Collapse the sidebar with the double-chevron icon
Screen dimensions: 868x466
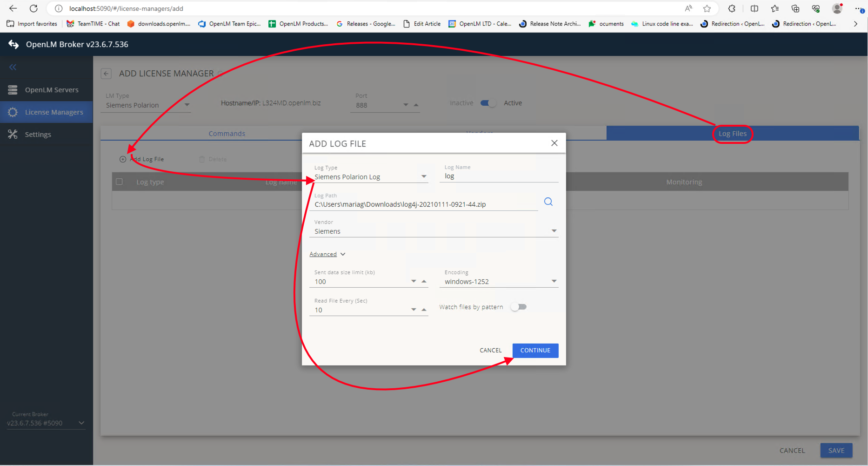13,67
